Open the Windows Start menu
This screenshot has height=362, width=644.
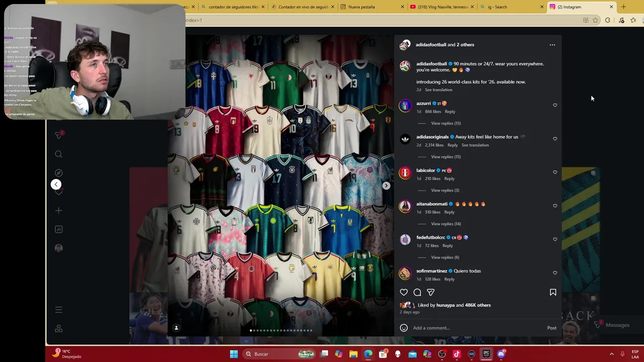point(234,354)
